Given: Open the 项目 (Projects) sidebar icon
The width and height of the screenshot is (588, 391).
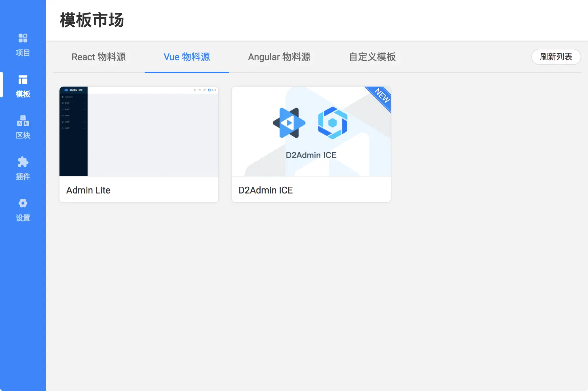Looking at the screenshot, I should point(23,38).
